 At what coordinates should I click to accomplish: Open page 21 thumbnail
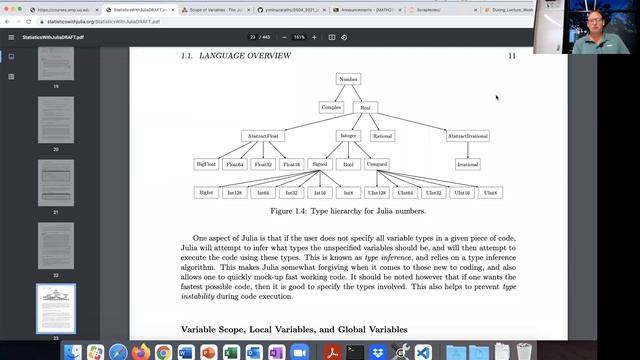(x=56, y=183)
